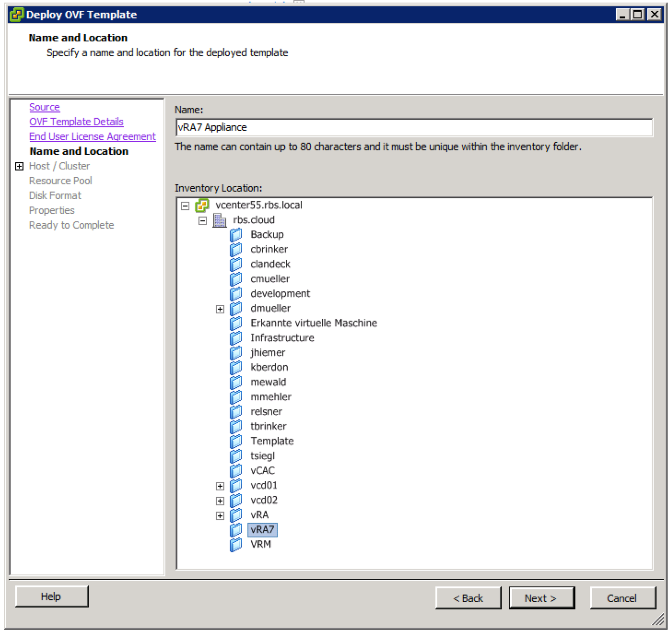The height and width of the screenshot is (635, 672).
Task: Click the folder icon beside clandeck
Action: (236, 265)
